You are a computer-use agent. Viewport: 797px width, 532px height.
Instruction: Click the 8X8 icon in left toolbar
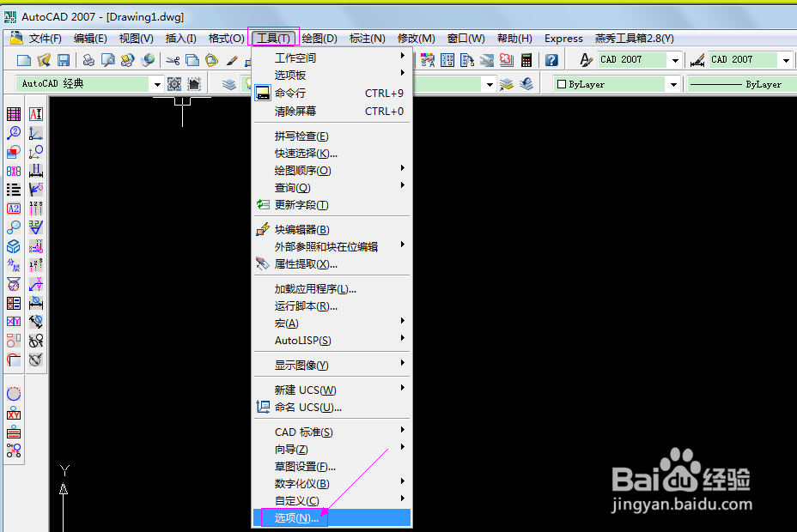tap(14, 171)
